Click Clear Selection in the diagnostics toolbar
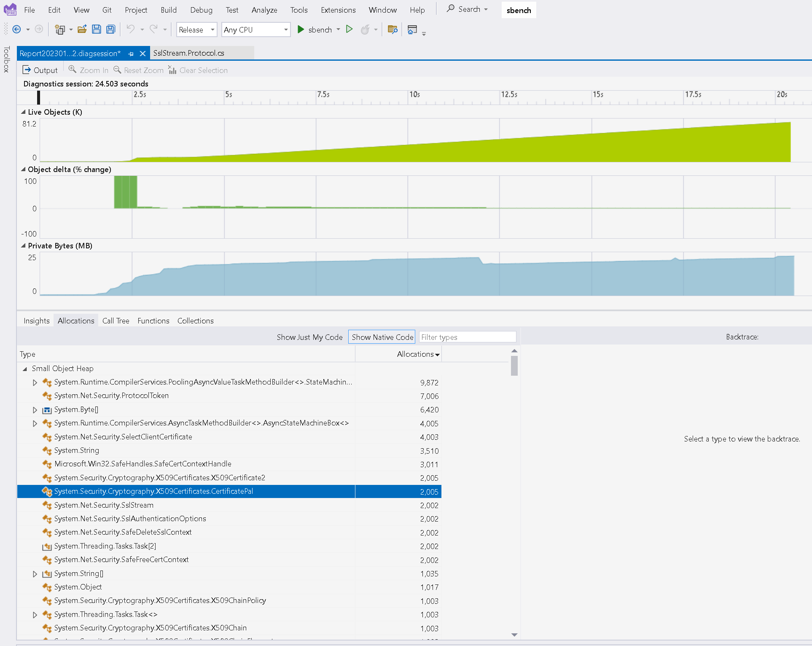 pos(198,70)
